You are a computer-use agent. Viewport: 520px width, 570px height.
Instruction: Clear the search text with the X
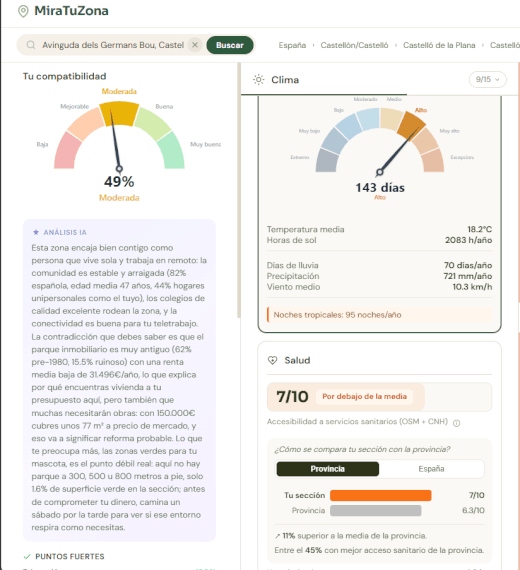195,45
